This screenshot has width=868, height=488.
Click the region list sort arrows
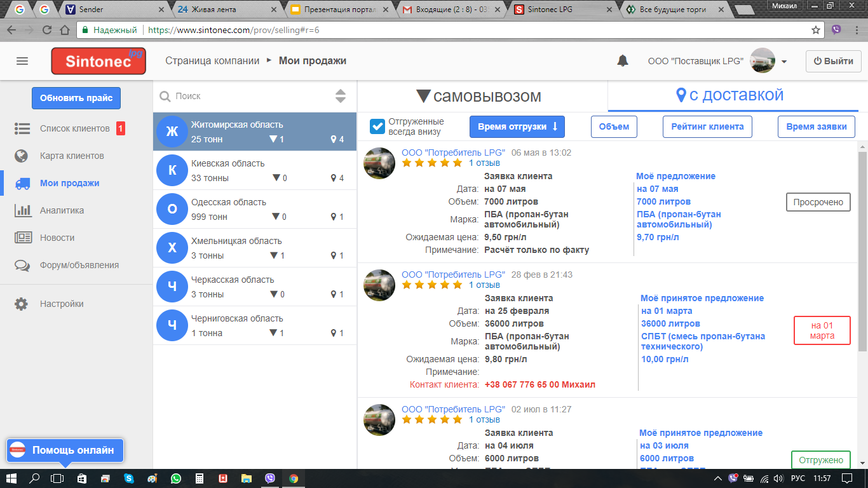click(x=341, y=96)
